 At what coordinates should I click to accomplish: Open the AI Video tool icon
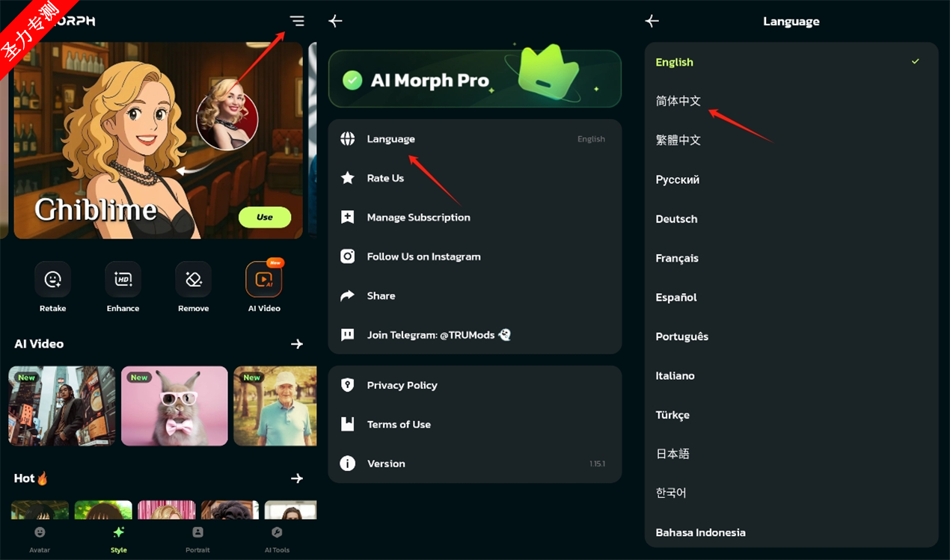tap(264, 280)
